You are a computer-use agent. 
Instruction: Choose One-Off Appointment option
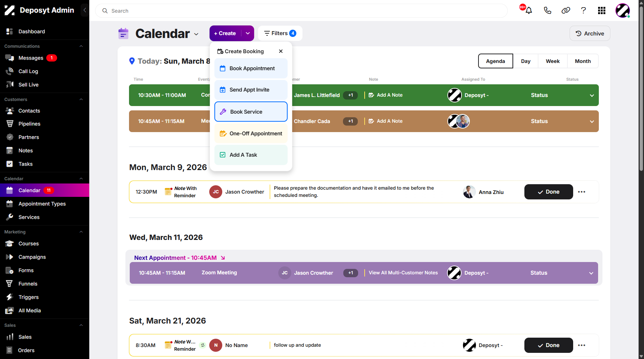tap(251, 134)
